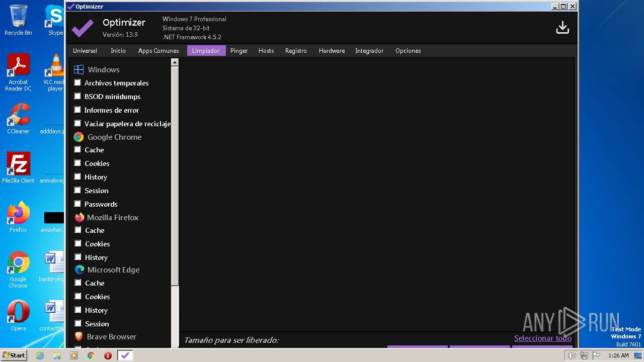The image size is (644, 362).
Task: Check Archivos temporales checkbox
Action: coord(77,82)
